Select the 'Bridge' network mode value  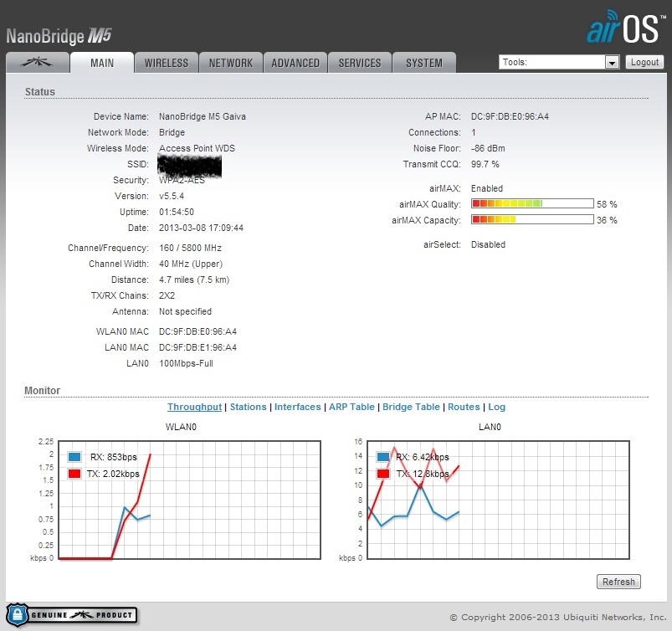pos(172,132)
